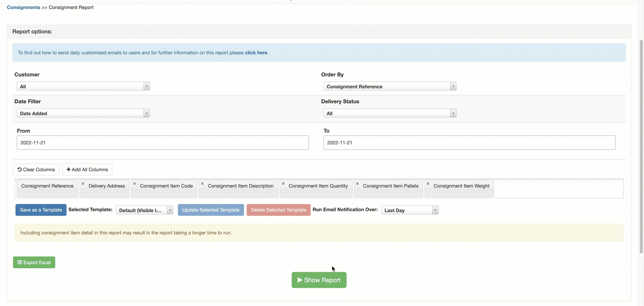
Task: Open the Order By dropdown
Action: (x=390, y=86)
